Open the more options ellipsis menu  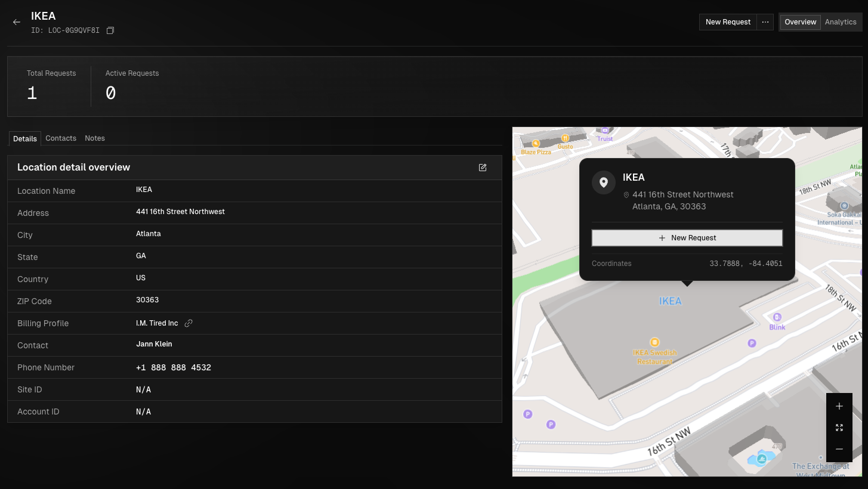coord(765,22)
